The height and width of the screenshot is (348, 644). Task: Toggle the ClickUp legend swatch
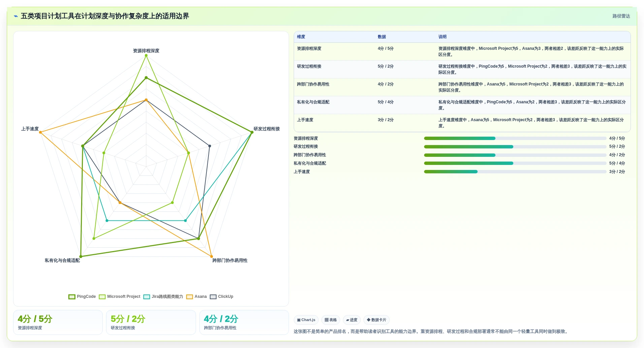coord(213,297)
